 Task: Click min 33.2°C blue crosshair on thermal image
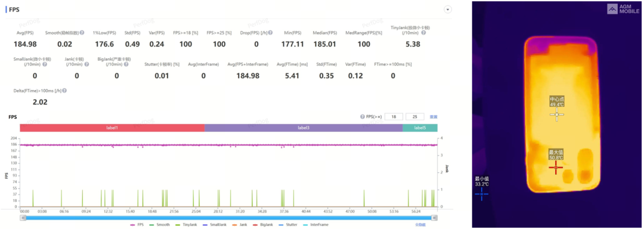(482, 194)
